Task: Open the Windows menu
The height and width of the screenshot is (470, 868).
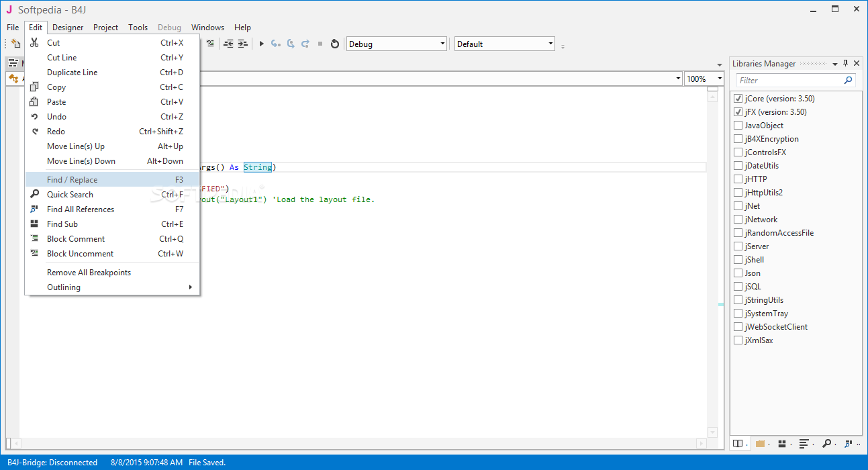Action: point(207,28)
